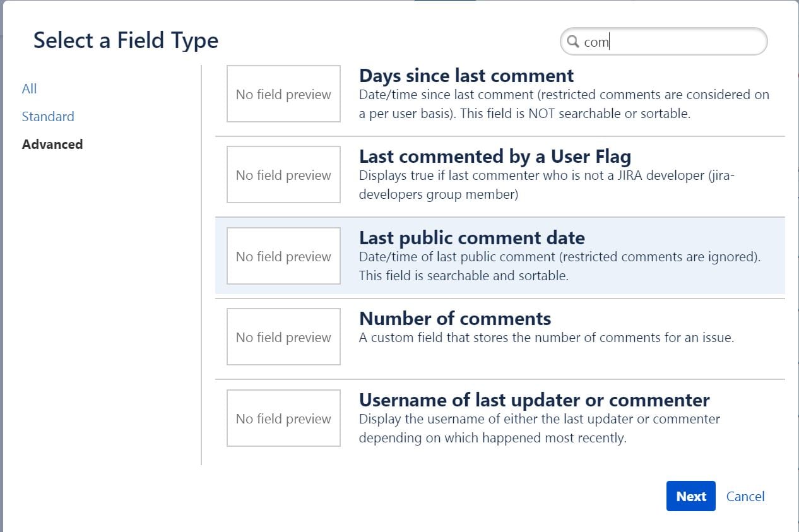Click description 'Date/time of last public comment...'
Screen dimensions: 799x532
(x=560, y=266)
